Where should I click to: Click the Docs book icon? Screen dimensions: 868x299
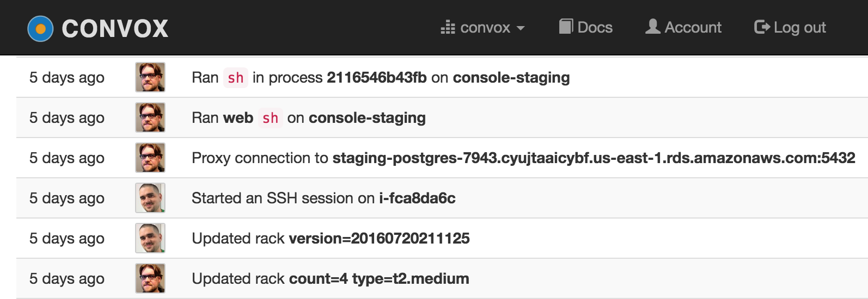tap(566, 26)
